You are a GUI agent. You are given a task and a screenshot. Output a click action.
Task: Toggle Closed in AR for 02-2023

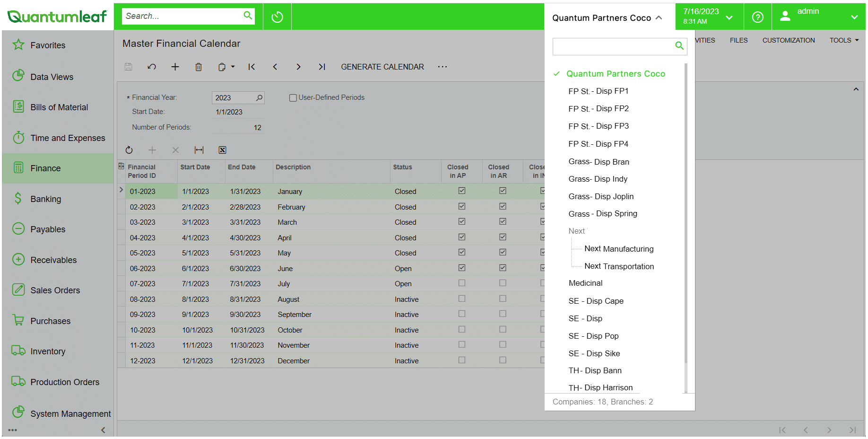(x=503, y=206)
